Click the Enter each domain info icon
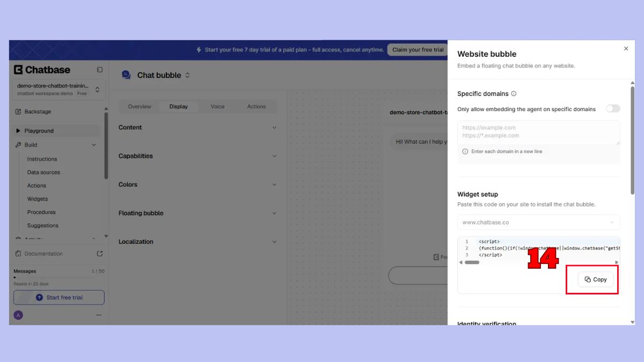 pyautogui.click(x=465, y=152)
